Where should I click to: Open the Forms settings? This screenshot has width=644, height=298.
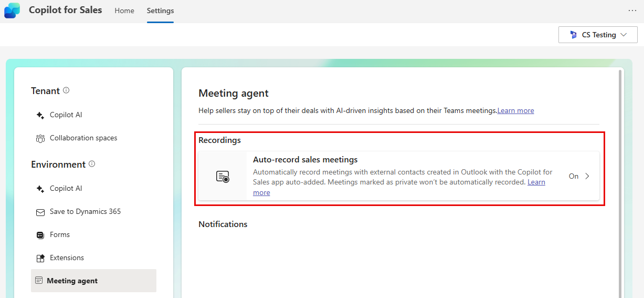60,235
